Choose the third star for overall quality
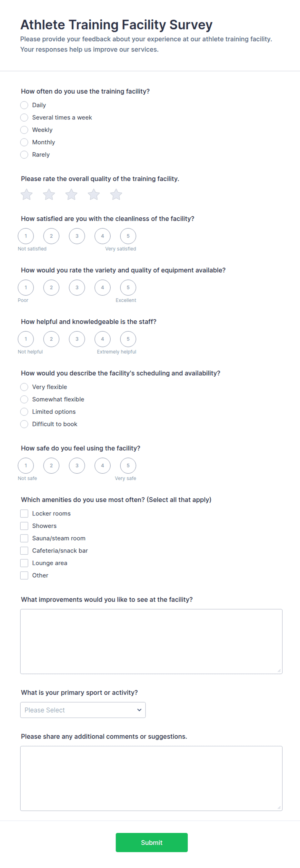The height and width of the screenshot is (868, 300). coord(71,194)
